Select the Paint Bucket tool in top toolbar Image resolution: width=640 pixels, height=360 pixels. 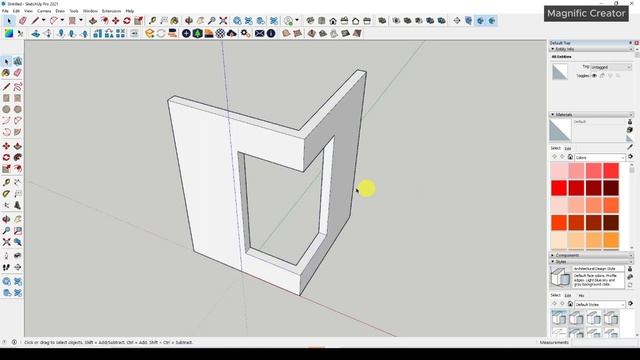point(175,20)
